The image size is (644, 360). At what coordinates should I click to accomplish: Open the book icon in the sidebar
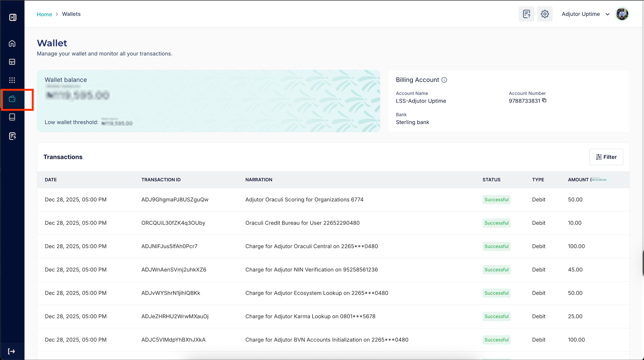[x=12, y=117]
